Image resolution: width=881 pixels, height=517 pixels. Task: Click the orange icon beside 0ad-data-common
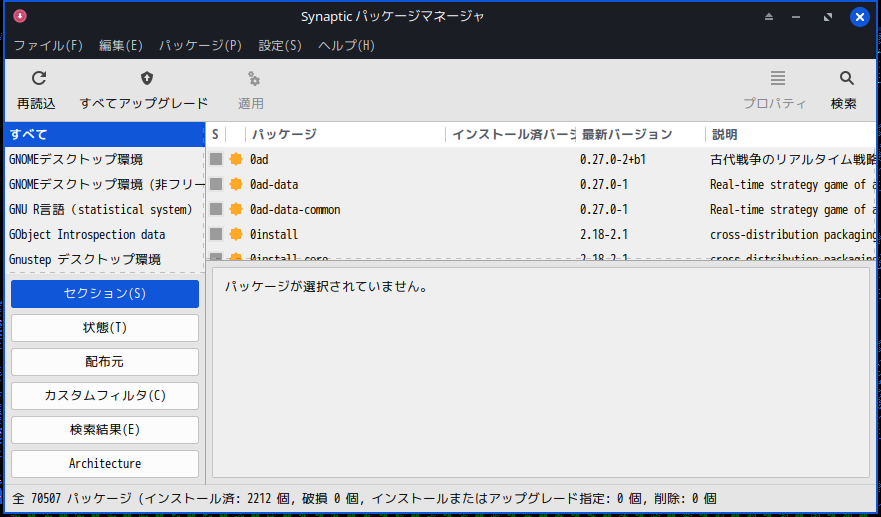(x=236, y=210)
